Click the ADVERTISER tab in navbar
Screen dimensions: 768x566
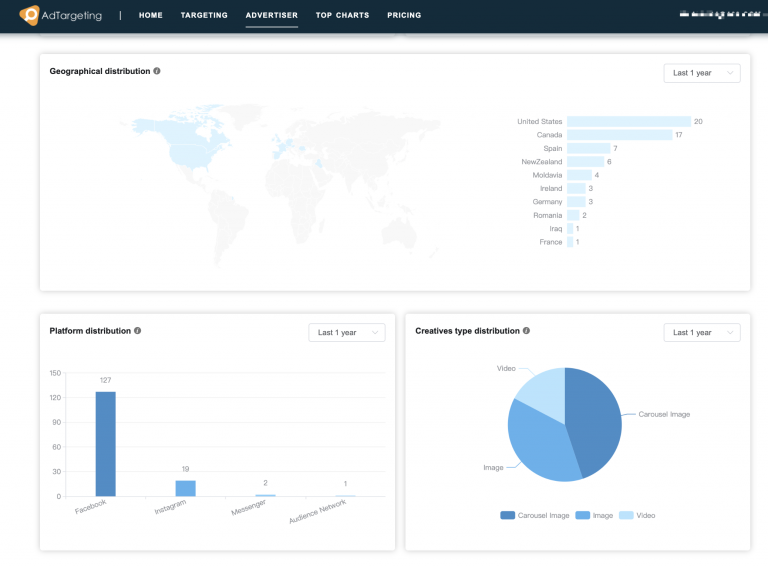(272, 15)
